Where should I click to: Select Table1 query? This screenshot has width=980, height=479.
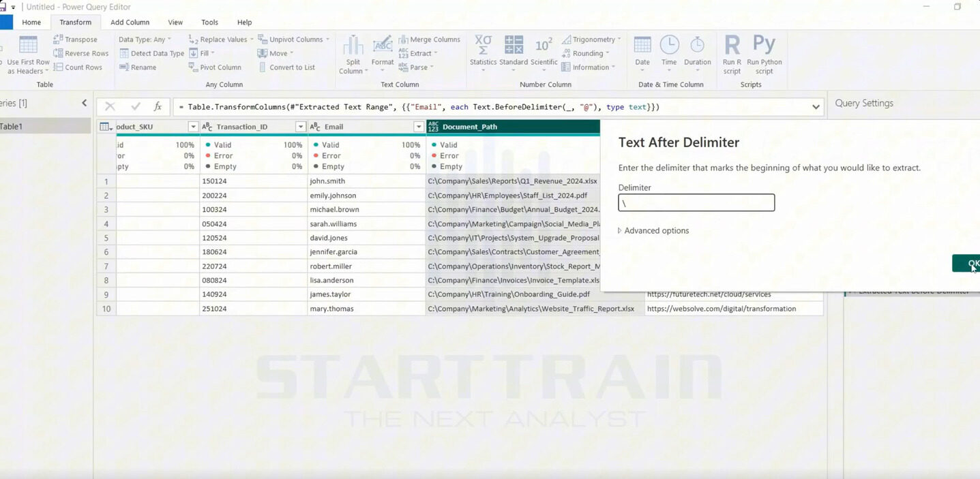tap(45, 127)
